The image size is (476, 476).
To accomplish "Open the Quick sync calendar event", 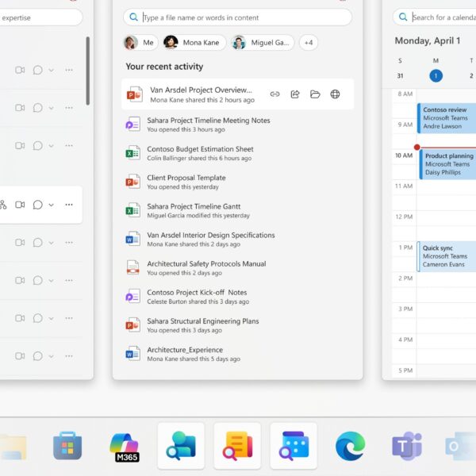I will tap(446, 256).
